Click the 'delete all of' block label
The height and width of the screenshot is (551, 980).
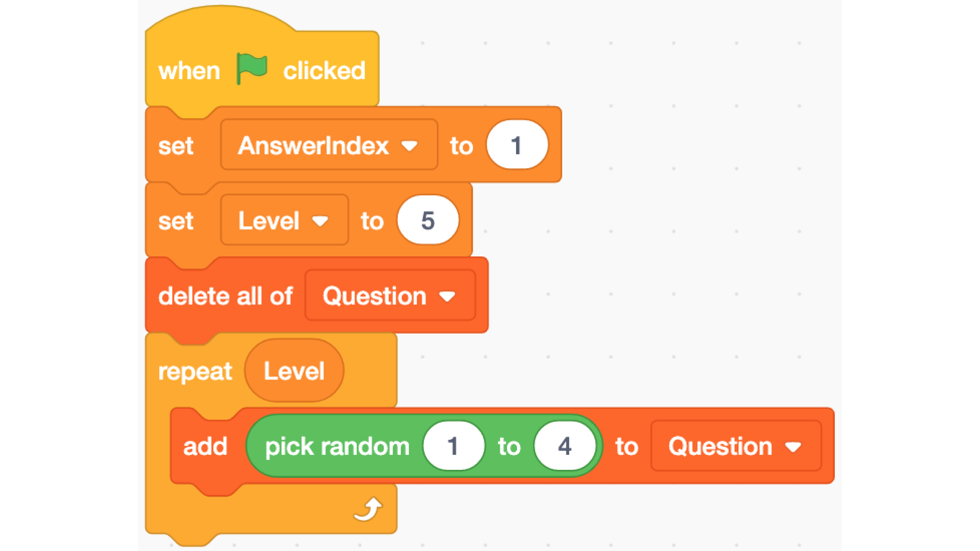pyautogui.click(x=226, y=296)
